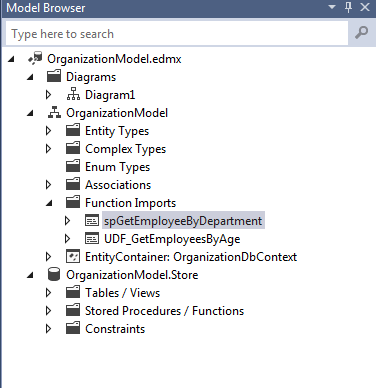Click the Diagrams folder icon
The width and height of the screenshot is (376, 388).
[x=54, y=76]
